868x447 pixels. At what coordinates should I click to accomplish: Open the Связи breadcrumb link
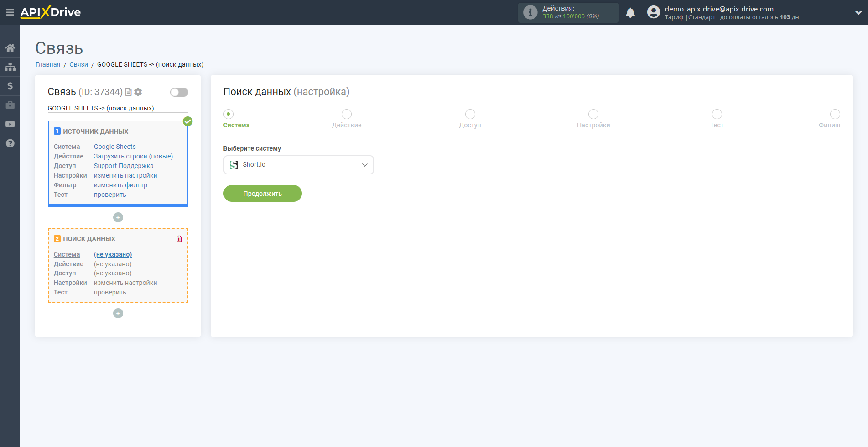(x=78, y=64)
